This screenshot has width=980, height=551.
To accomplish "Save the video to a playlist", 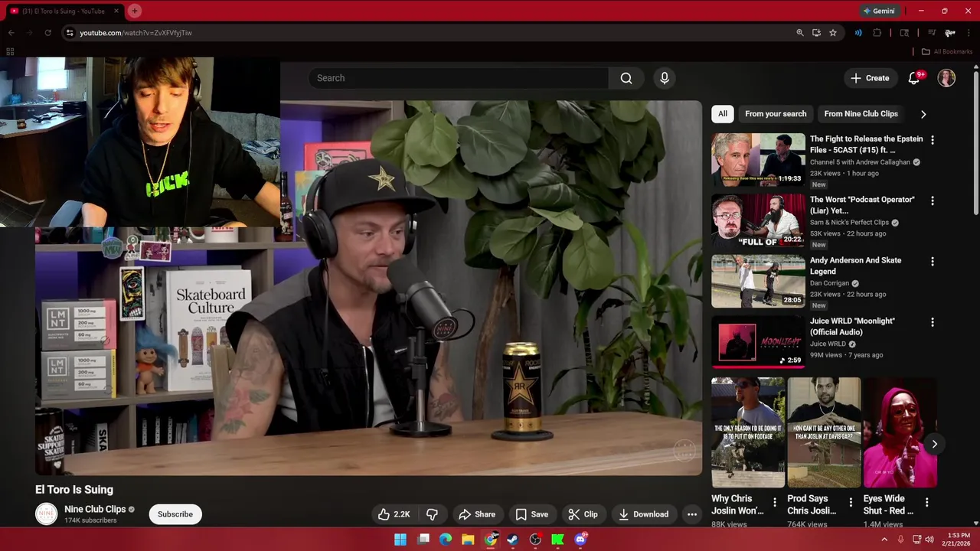I will point(531,514).
